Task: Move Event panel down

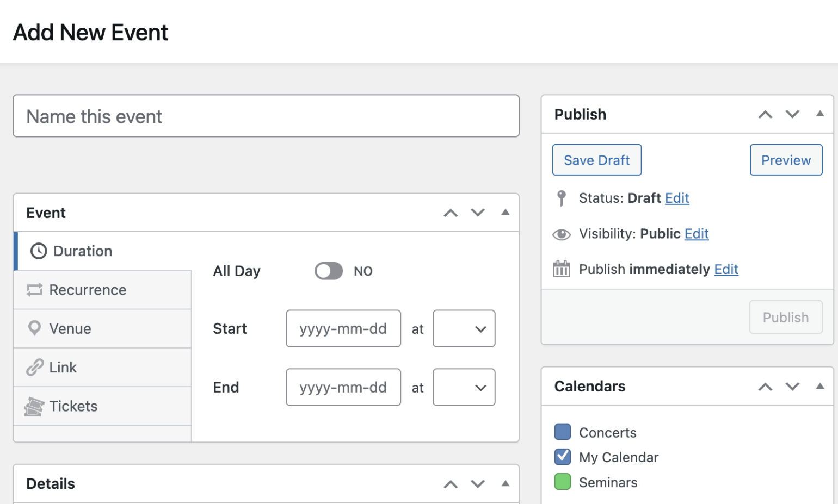Action: point(478,213)
